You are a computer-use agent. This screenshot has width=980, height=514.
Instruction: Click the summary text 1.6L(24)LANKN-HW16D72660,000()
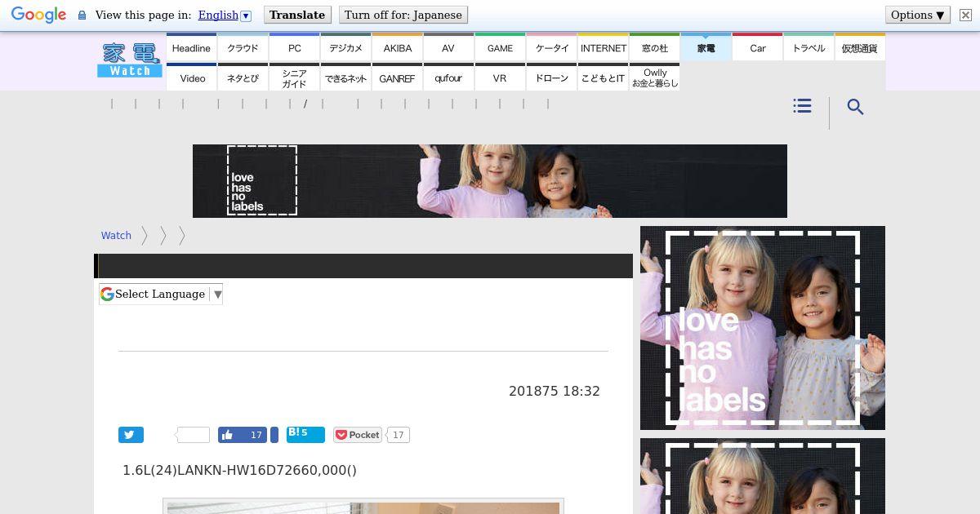coord(239,470)
